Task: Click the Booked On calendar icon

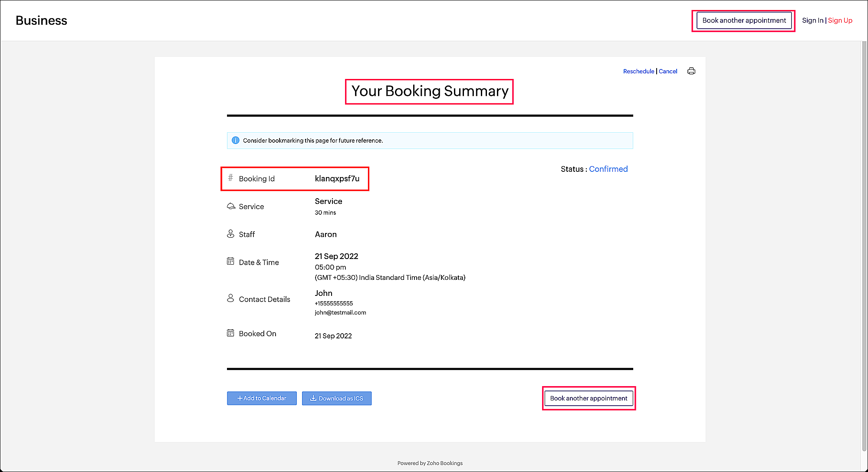Action: pyautogui.click(x=230, y=333)
